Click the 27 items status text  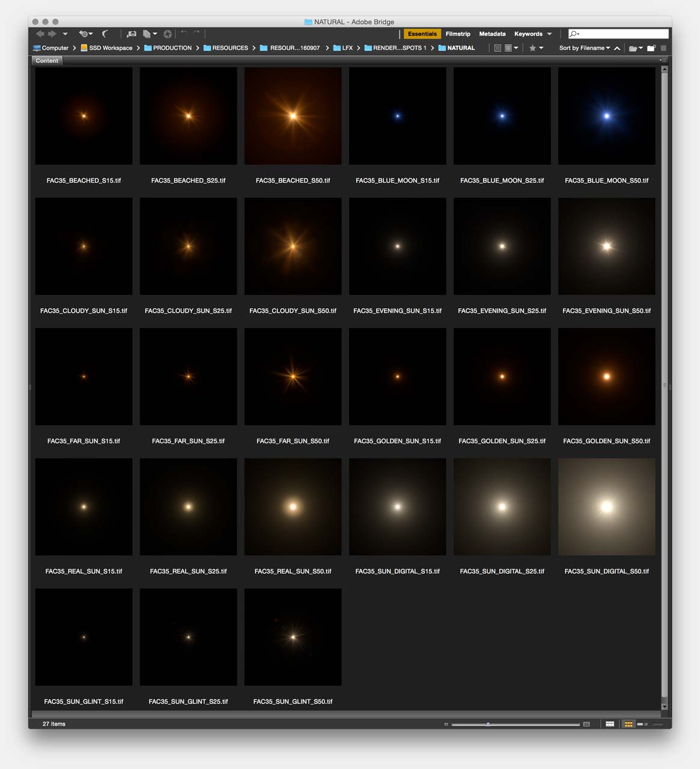coord(54,724)
